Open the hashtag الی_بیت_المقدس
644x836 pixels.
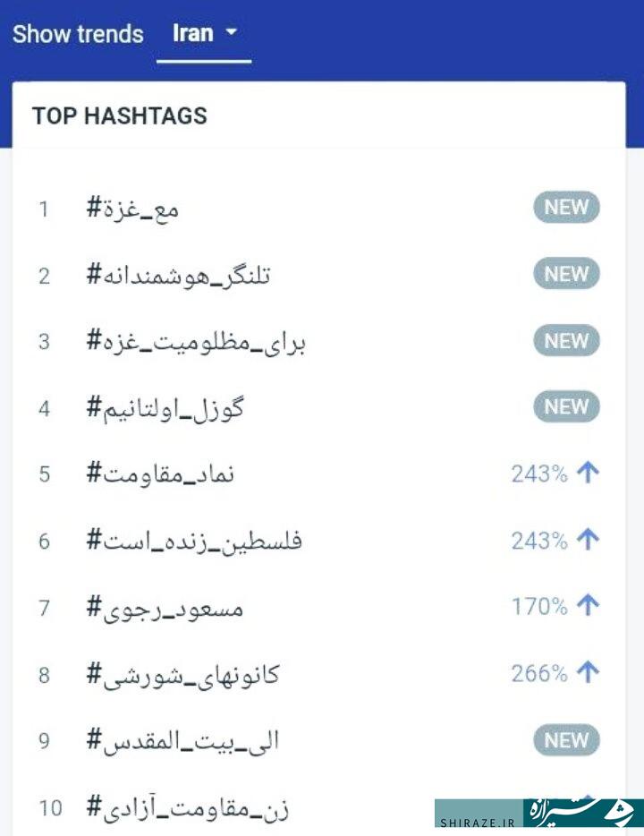pos(182,740)
